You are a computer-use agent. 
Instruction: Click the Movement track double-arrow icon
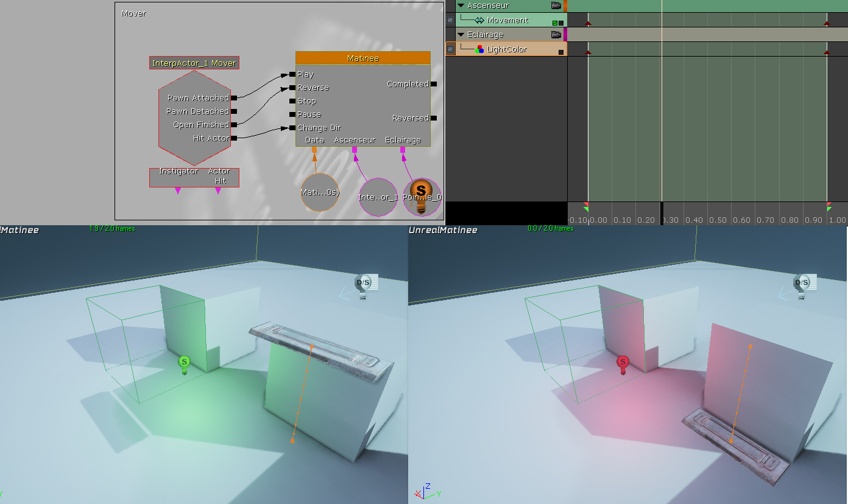[x=479, y=21]
